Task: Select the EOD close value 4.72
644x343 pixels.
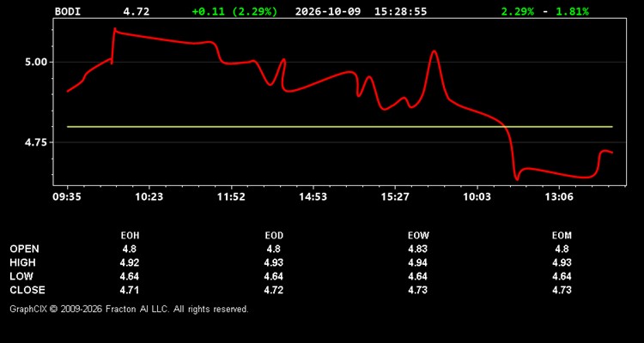Action: click(274, 290)
